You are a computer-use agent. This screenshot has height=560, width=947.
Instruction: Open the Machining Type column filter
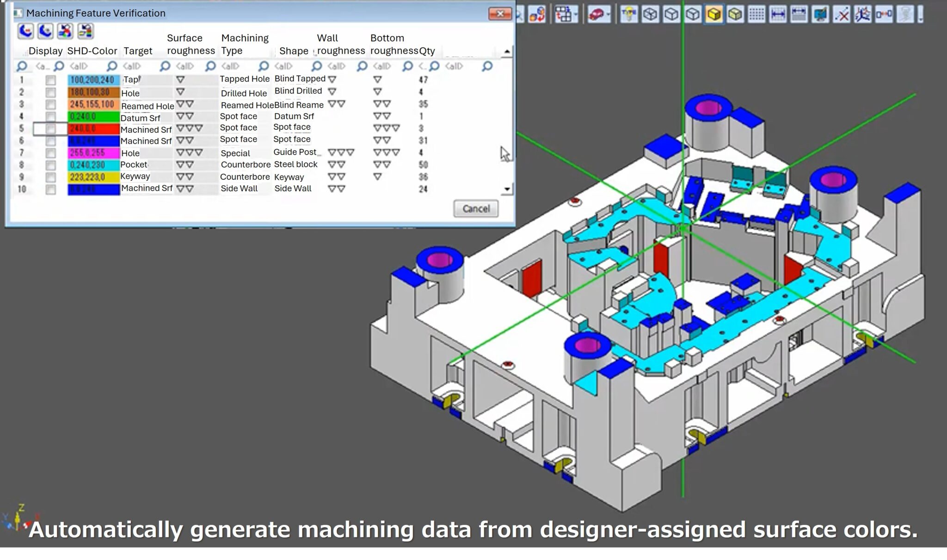click(x=263, y=66)
